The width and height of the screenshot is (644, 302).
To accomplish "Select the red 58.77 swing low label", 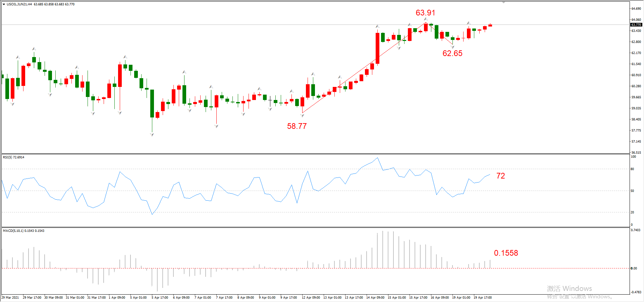I will point(297,126).
